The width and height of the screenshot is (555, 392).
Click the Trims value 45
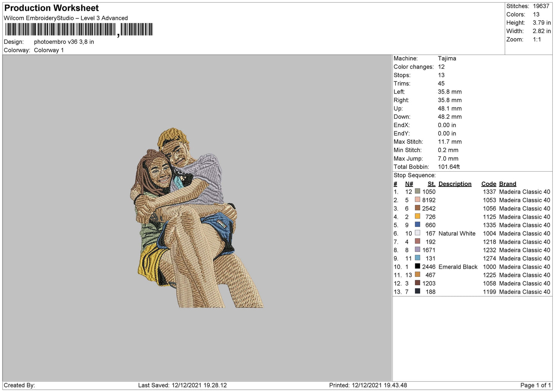441,83
